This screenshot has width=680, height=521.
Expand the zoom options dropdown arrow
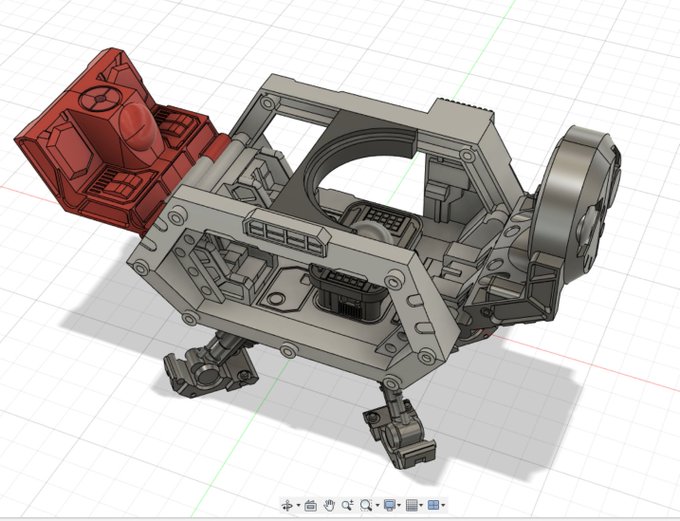[x=377, y=505]
